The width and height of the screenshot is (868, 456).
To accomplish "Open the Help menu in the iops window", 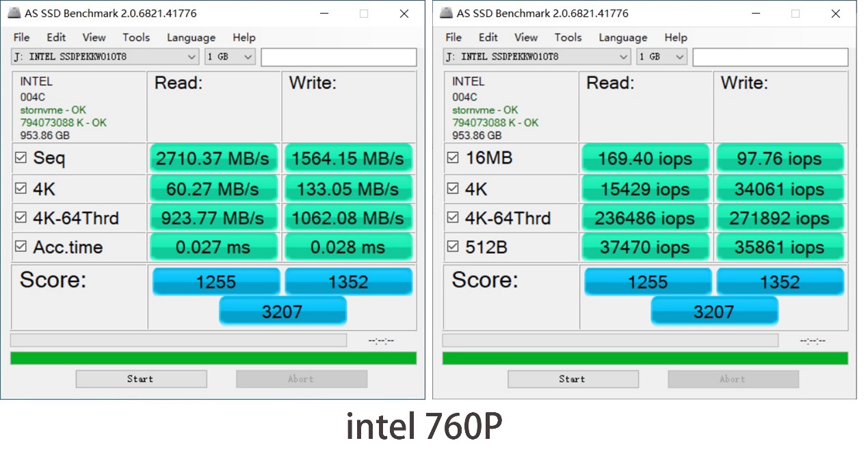I will coord(676,38).
